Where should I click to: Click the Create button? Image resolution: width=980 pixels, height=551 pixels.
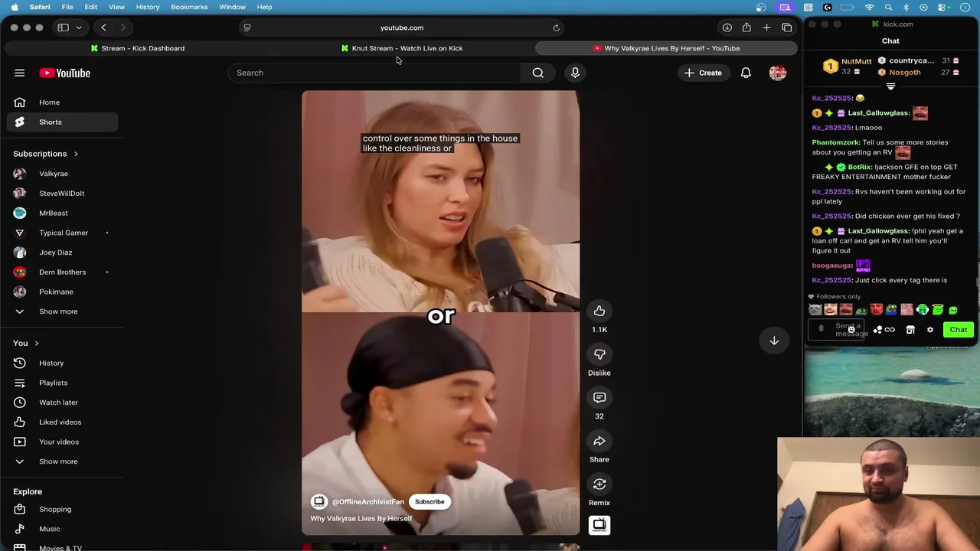pyautogui.click(x=703, y=73)
